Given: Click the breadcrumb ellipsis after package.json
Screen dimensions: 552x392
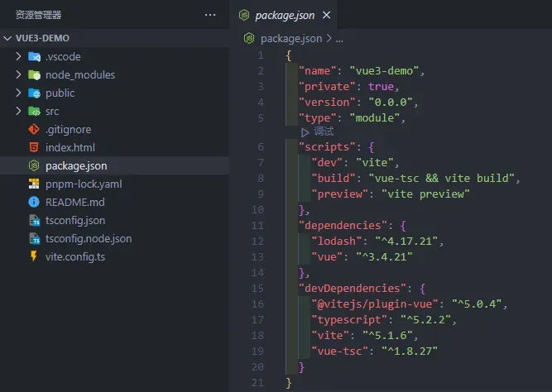Looking at the screenshot, I should tap(338, 38).
